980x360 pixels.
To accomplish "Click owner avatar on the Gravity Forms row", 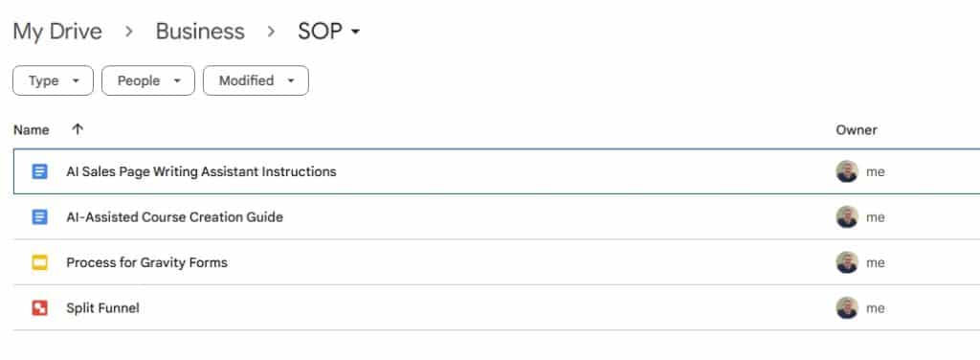I will pyautogui.click(x=847, y=262).
